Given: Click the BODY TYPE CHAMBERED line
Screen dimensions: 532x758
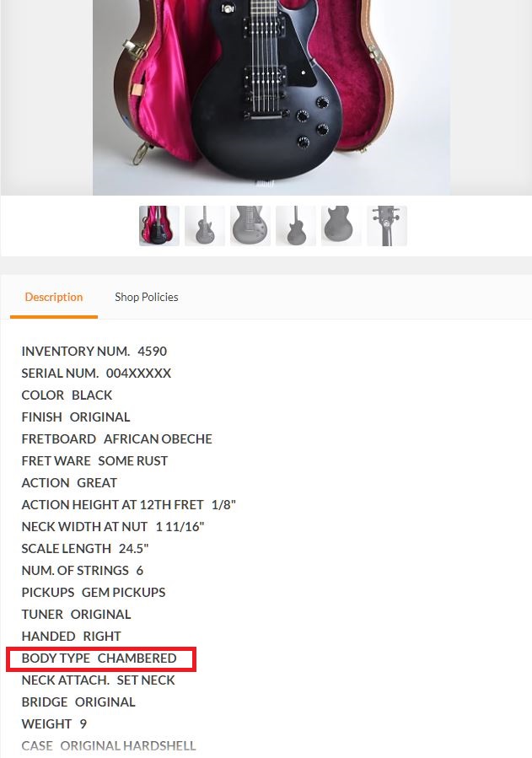Looking at the screenshot, I should tap(99, 658).
